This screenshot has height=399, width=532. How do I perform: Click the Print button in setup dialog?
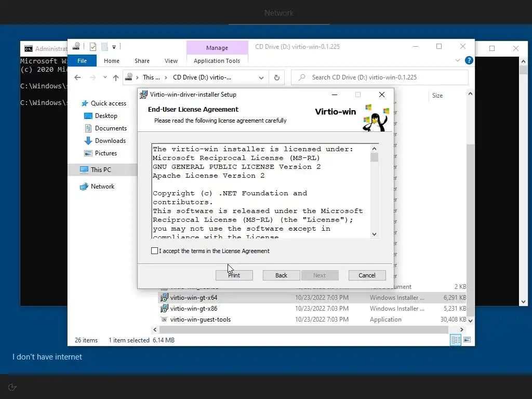tap(234, 275)
